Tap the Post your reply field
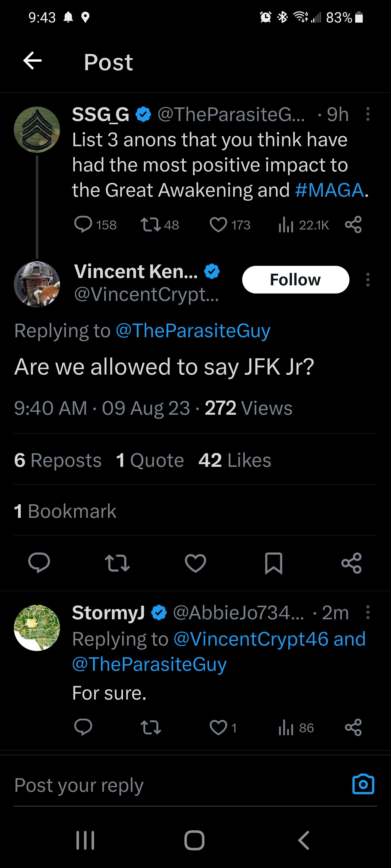 click(169, 785)
